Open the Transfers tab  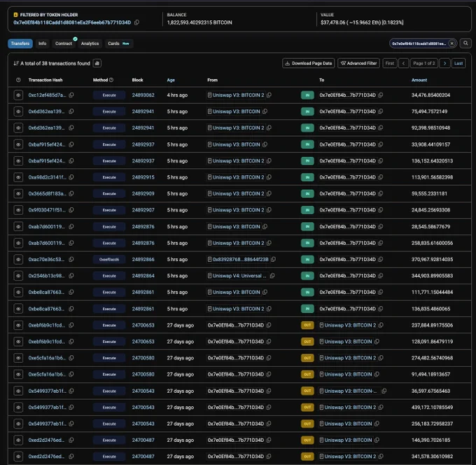[x=20, y=43]
